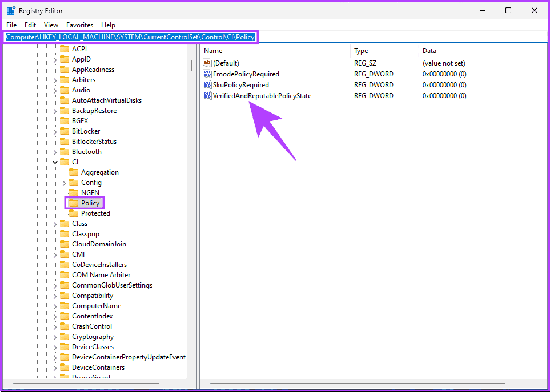Select the Cryptography key in the tree
The image size is (550, 392).
(x=93, y=337)
